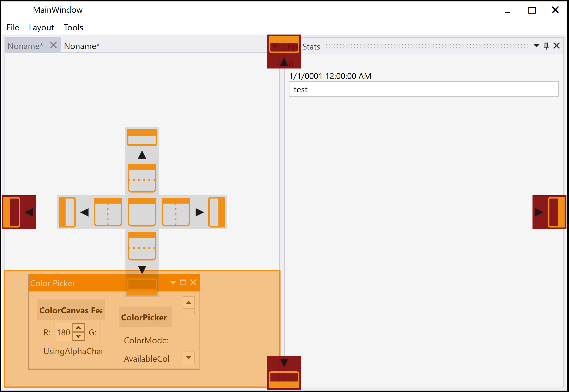
Task: Toggle auto-hide pin on Stats panel
Action: click(x=546, y=46)
